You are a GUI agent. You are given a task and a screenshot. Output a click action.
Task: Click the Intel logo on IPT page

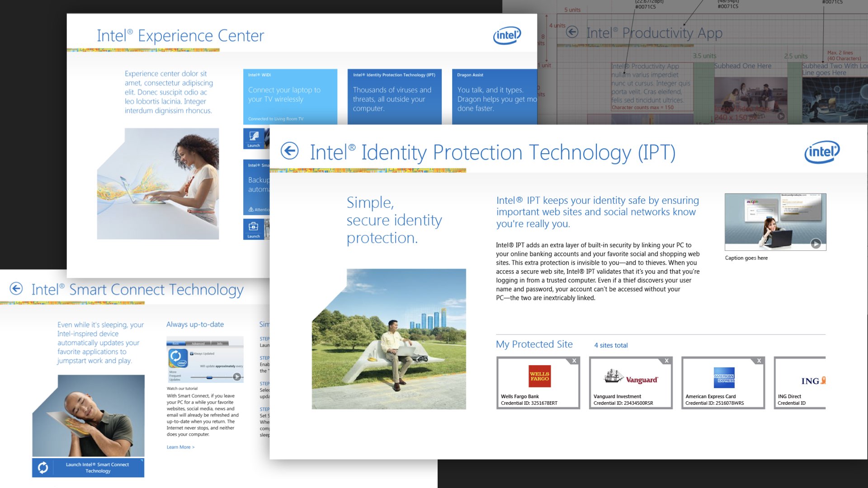821,152
